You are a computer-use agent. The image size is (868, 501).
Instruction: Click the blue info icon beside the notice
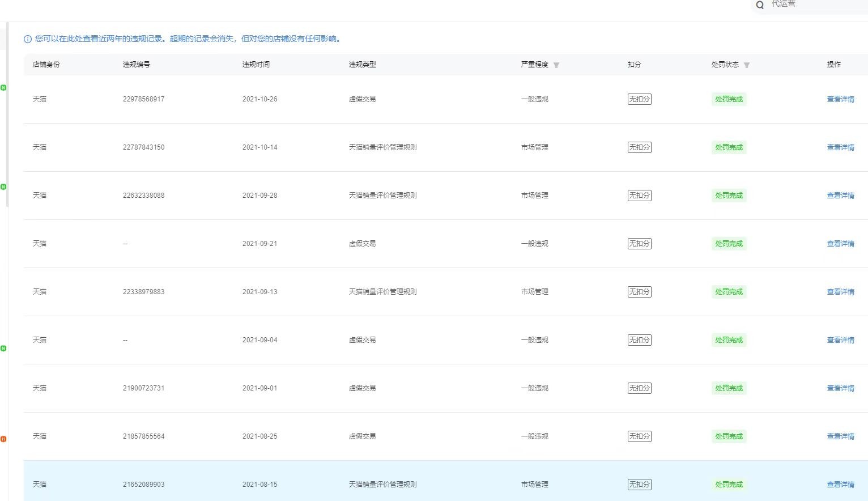coord(28,39)
